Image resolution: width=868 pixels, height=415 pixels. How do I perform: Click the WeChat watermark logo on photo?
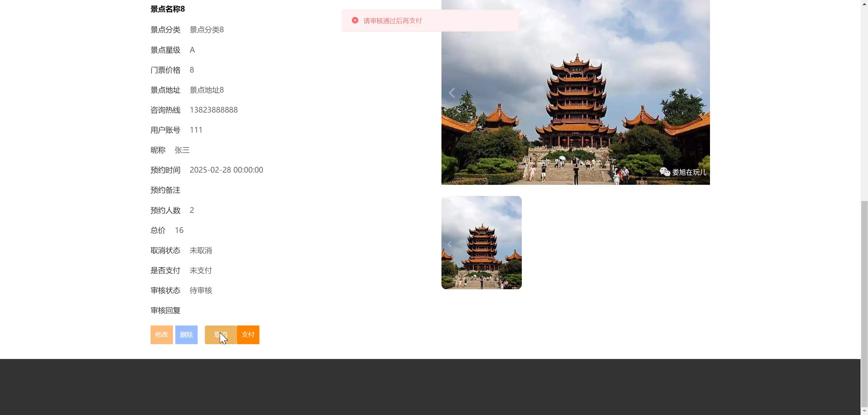(665, 172)
